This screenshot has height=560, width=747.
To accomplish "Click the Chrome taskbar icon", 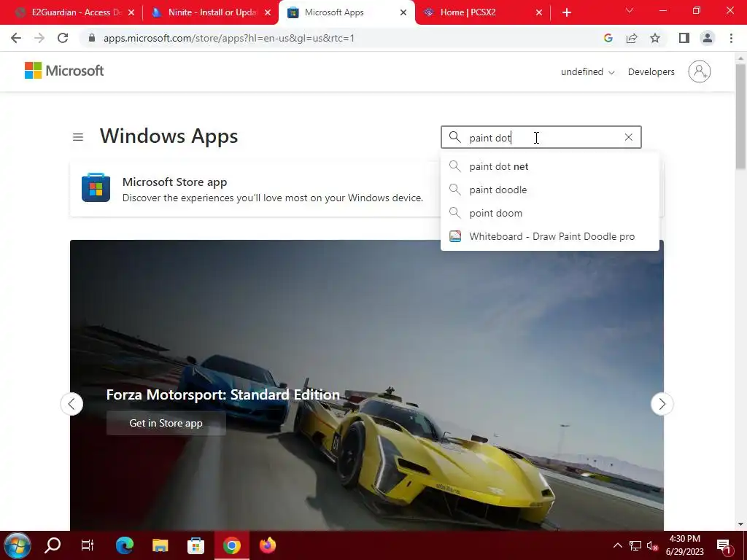I will (x=231, y=545).
